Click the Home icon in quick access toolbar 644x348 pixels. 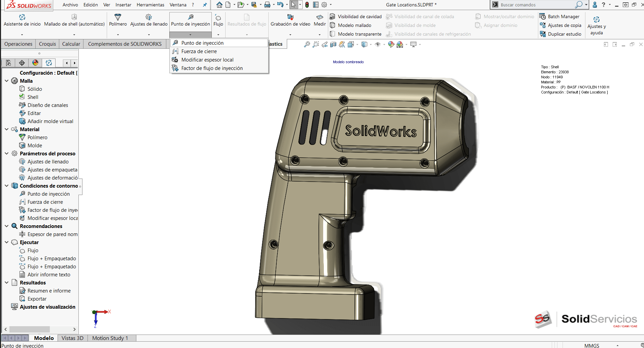coord(219,5)
